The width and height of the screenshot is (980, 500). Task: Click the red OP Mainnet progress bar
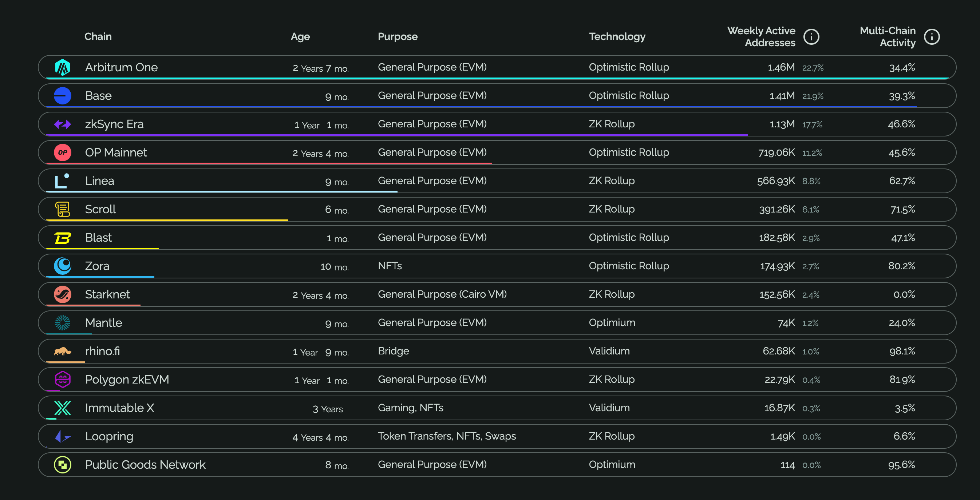tap(268, 163)
